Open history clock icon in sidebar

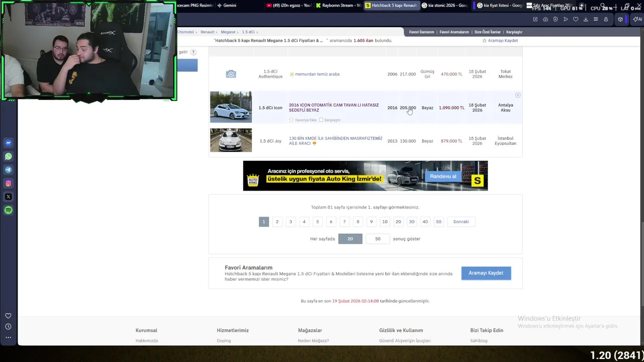pyautogui.click(x=8, y=327)
